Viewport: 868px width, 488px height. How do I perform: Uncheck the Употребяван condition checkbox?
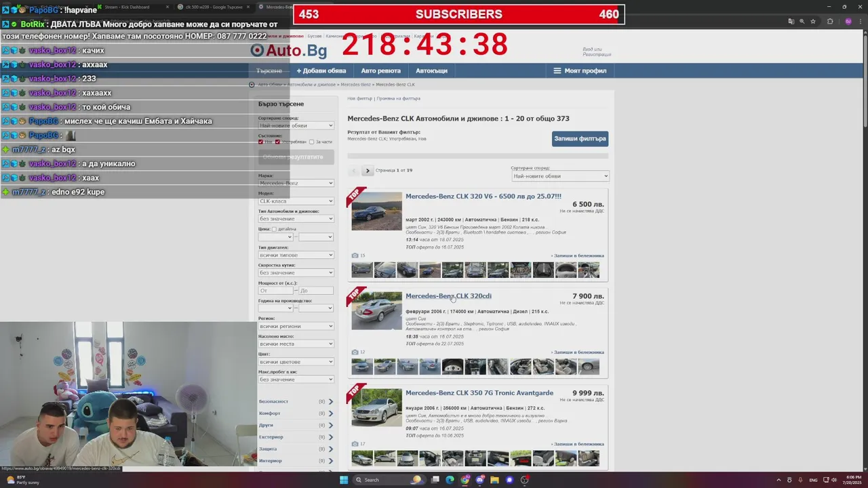pyautogui.click(x=277, y=142)
